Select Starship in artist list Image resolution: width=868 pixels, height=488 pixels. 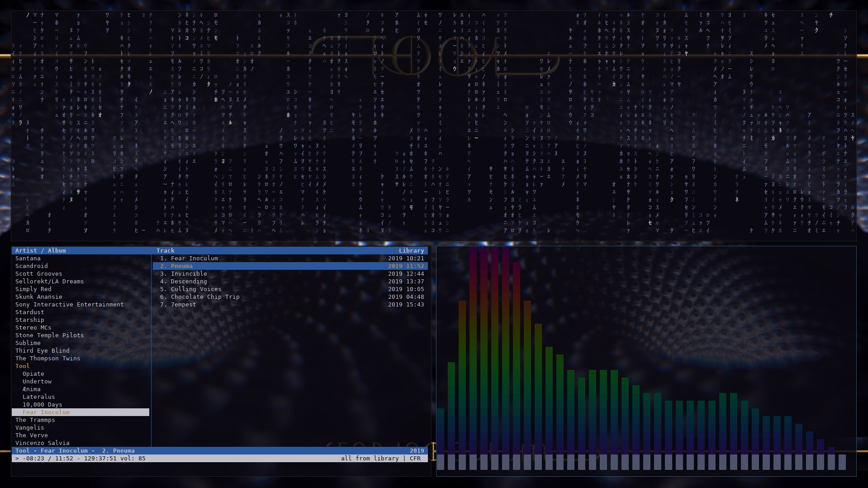tap(29, 320)
